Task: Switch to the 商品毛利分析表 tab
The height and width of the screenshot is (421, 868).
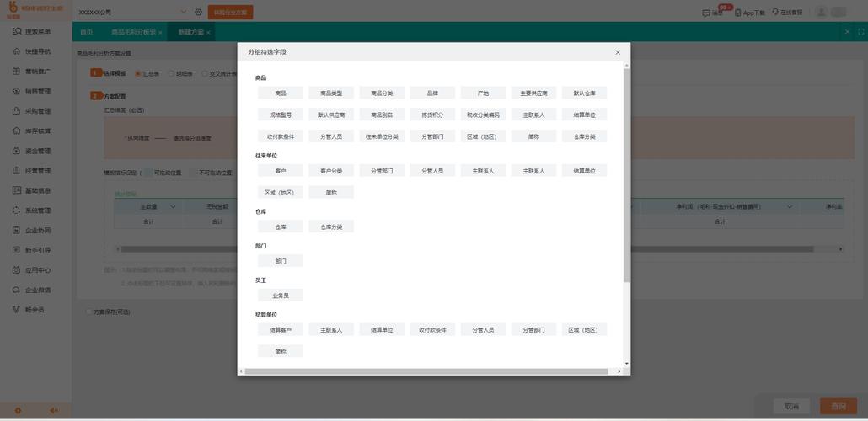Action: (x=133, y=32)
